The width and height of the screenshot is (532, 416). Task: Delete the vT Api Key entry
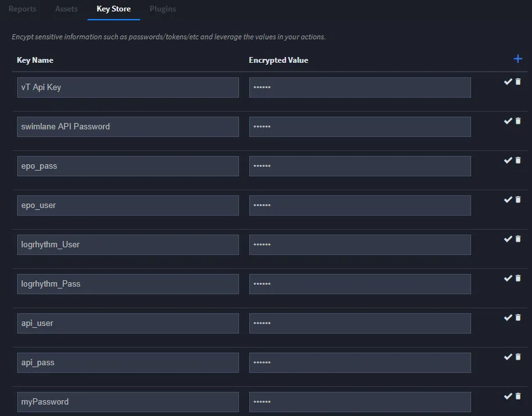click(518, 81)
